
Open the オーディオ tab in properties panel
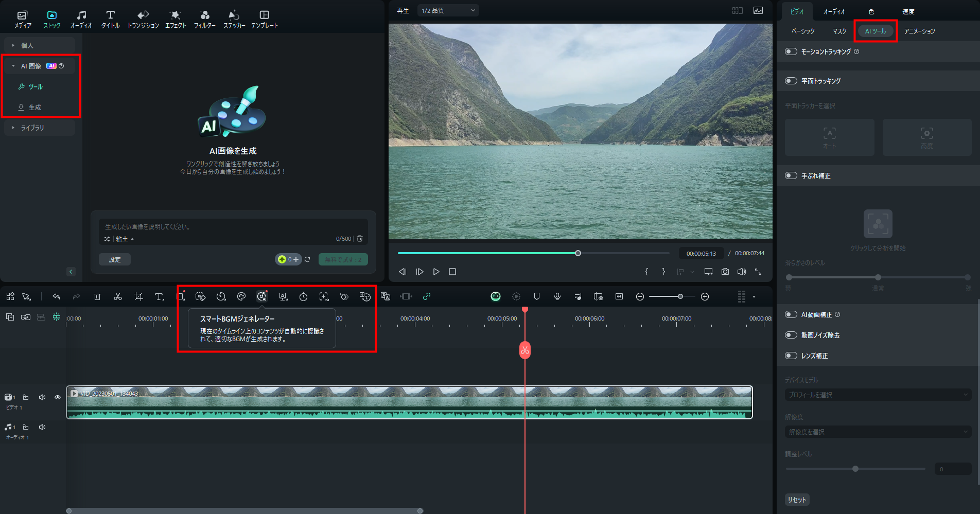834,11
